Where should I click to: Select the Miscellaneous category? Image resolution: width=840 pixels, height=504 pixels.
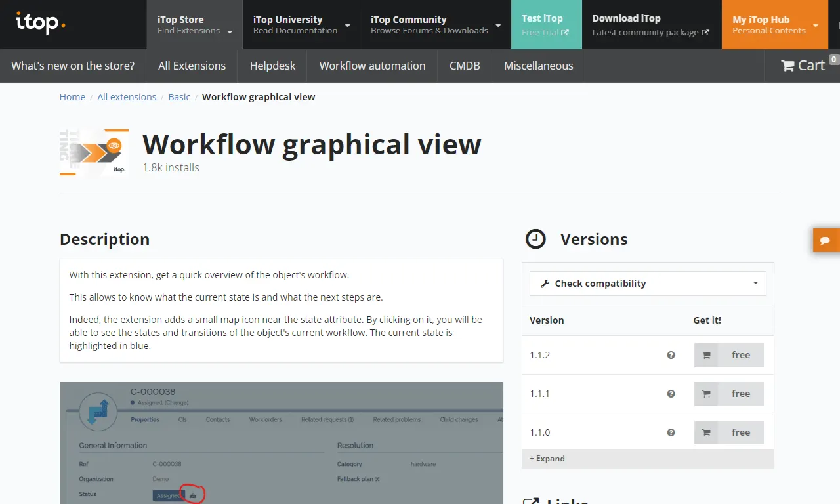click(x=538, y=66)
